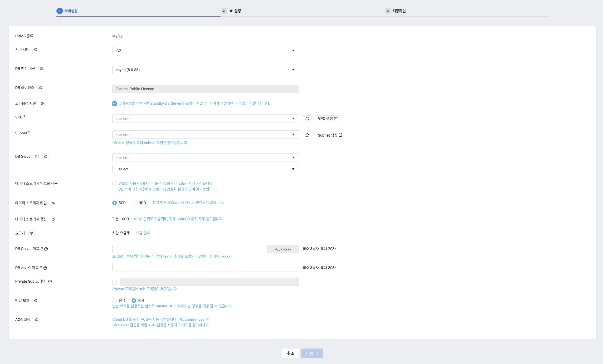Click the VPC 생성 button
The image size is (603, 364).
328,118
